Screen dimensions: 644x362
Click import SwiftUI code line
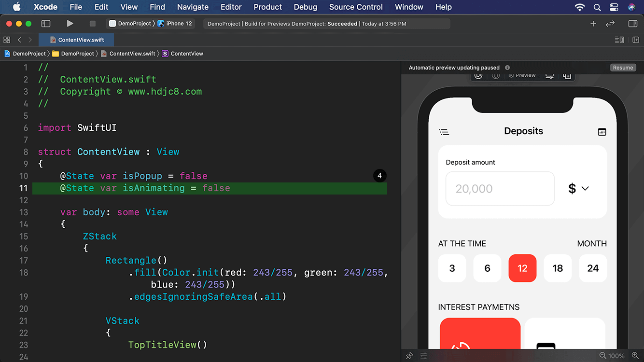coord(77,127)
